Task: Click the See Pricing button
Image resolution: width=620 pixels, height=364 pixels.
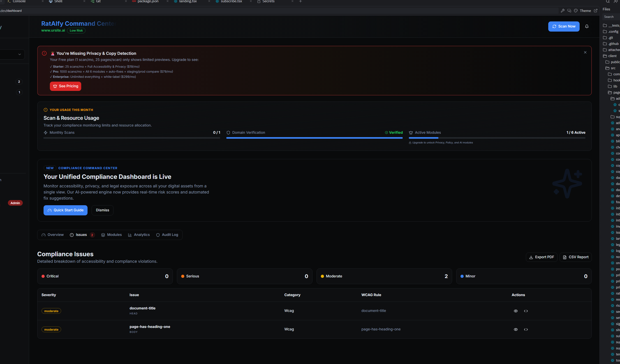Action: (x=65, y=86)
